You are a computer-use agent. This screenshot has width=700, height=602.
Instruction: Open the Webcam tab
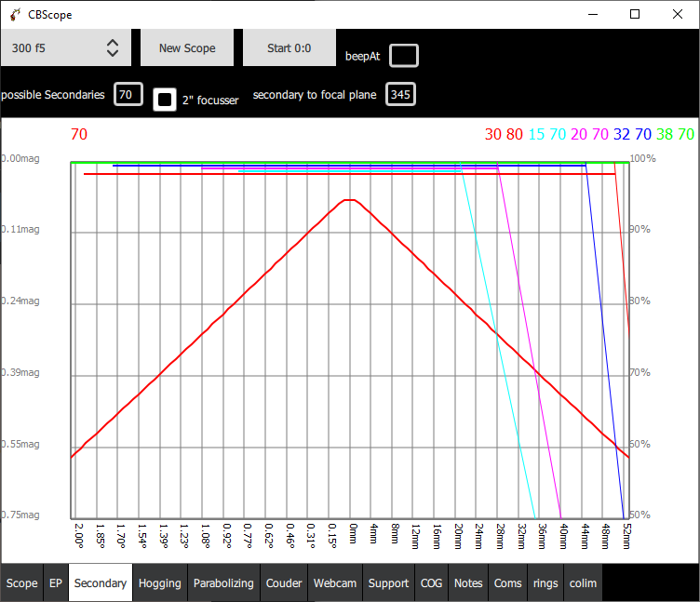tap(335, 582)
